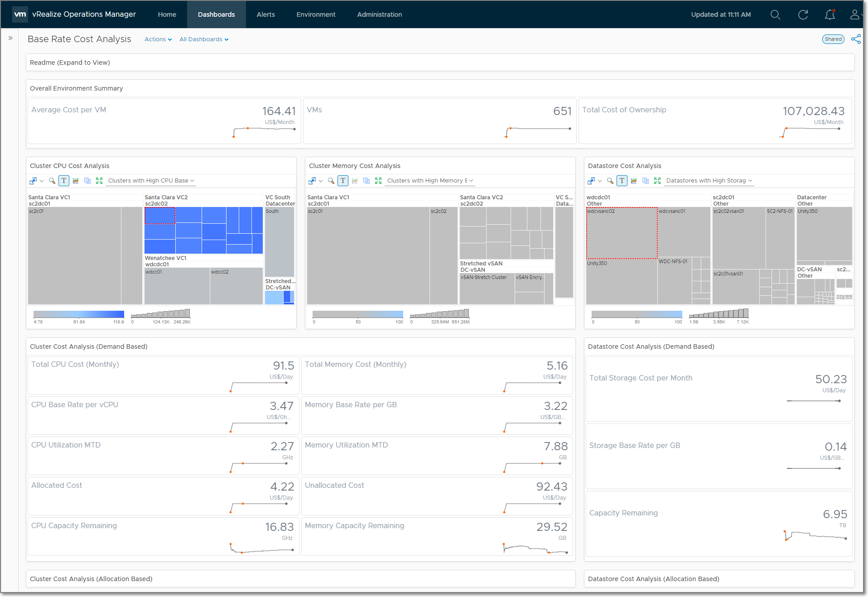This screenshot has height=597, width=868.
Task: Open Datastores with High Storage dropdown
Action: 709,181
